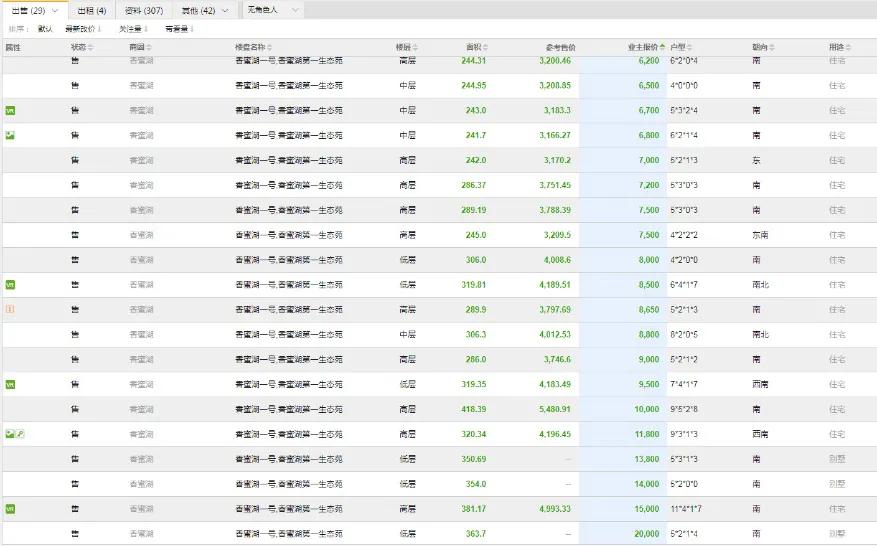Click the VR icon on the 9,500 row
This screenshot has height=546, width=877.
[10, 384]
